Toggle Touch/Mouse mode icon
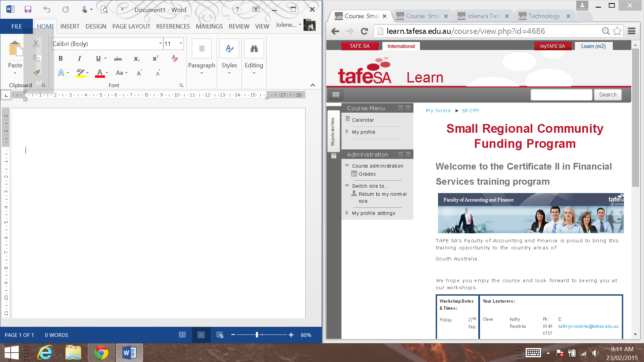644x362 pixels. pyautogui.click(x=84, y=9)
